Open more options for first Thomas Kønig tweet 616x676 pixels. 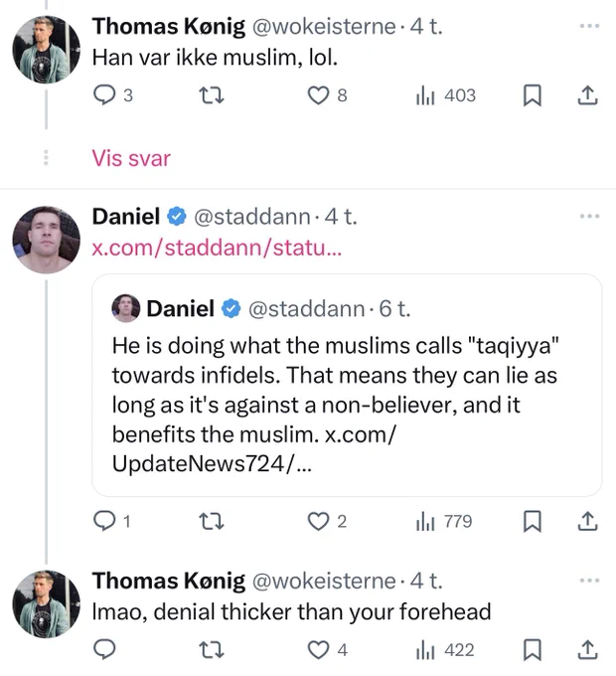pyautogui.click(x=590, y=26)
